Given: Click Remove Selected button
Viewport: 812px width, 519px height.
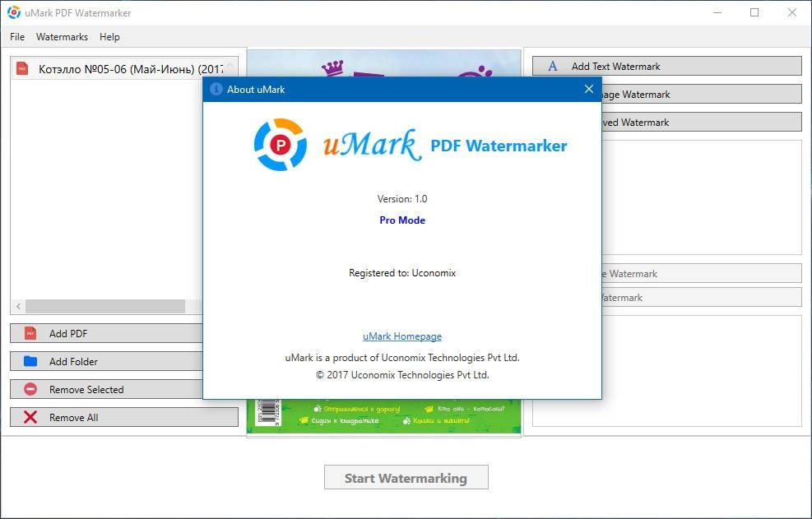Looking at the screenshot, I should coord(106,390).
